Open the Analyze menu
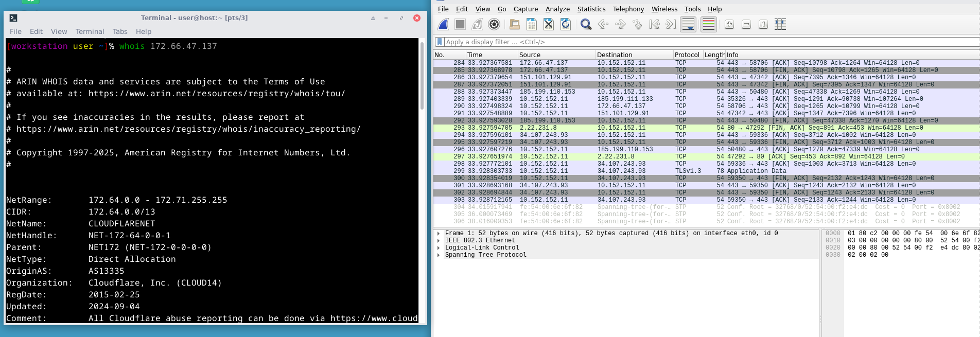 557,9
